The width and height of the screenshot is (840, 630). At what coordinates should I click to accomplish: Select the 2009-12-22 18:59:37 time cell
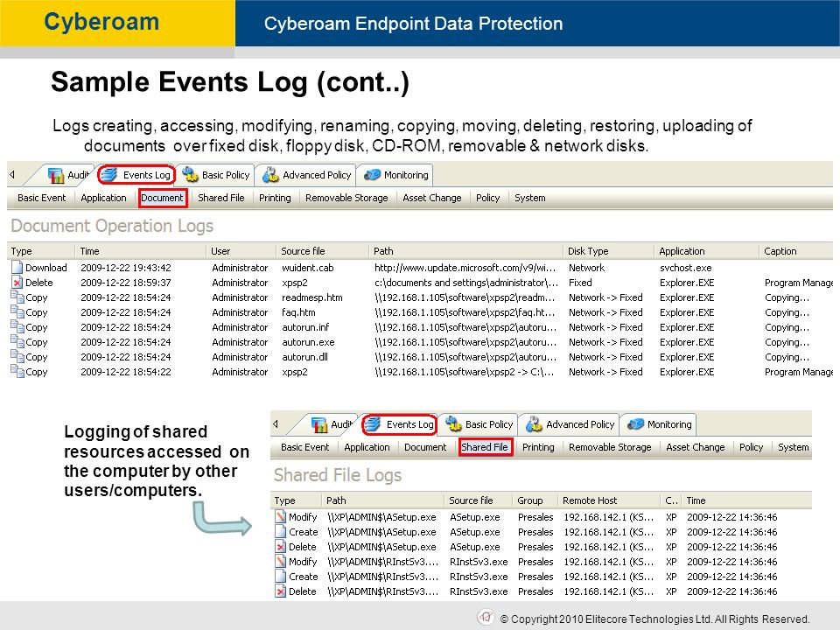click(x=126, y=283)
